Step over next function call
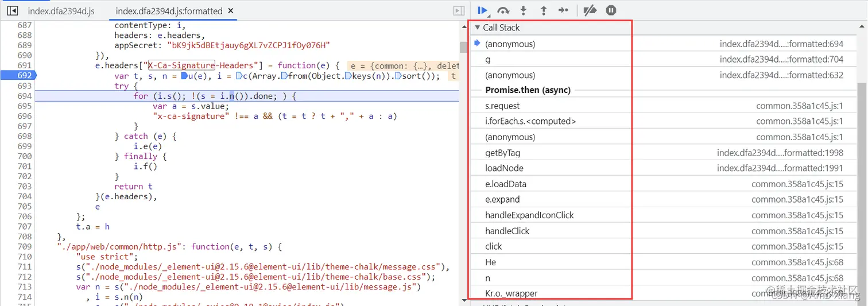 503,10
